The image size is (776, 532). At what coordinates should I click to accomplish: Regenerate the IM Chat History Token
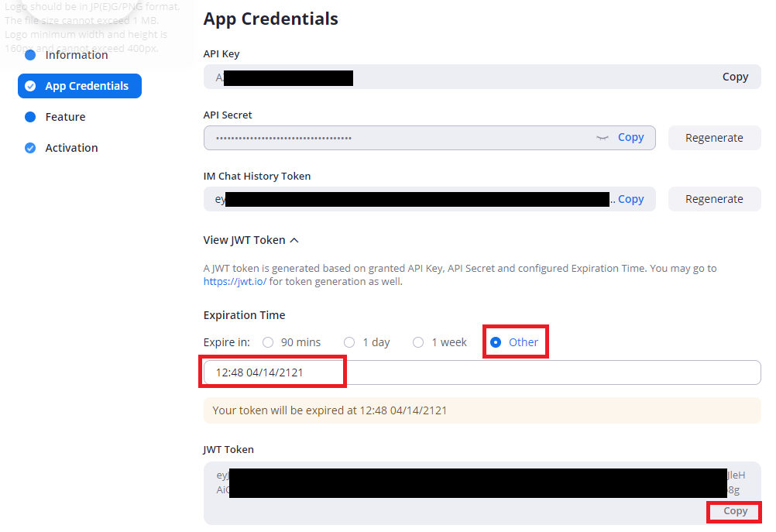tap(714, 199)
